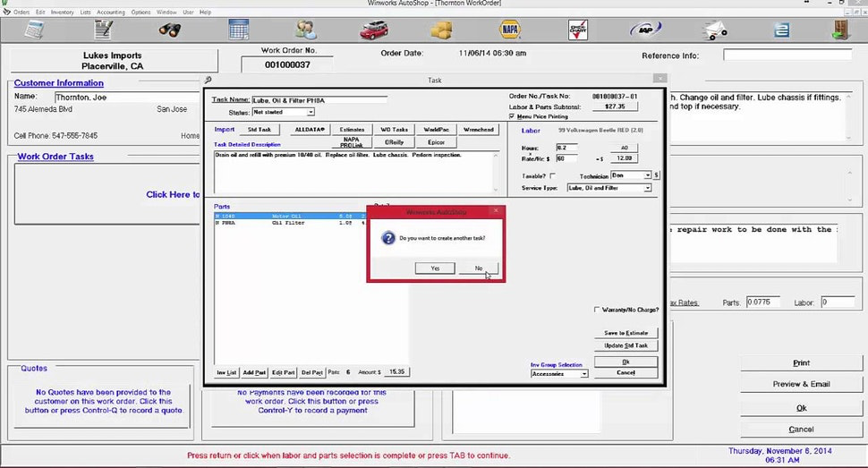Image resolution: width=868 pixels, height=468 pixels.
Task: Launch the NAPA toolbar icon
Action: tap(510, 30)
